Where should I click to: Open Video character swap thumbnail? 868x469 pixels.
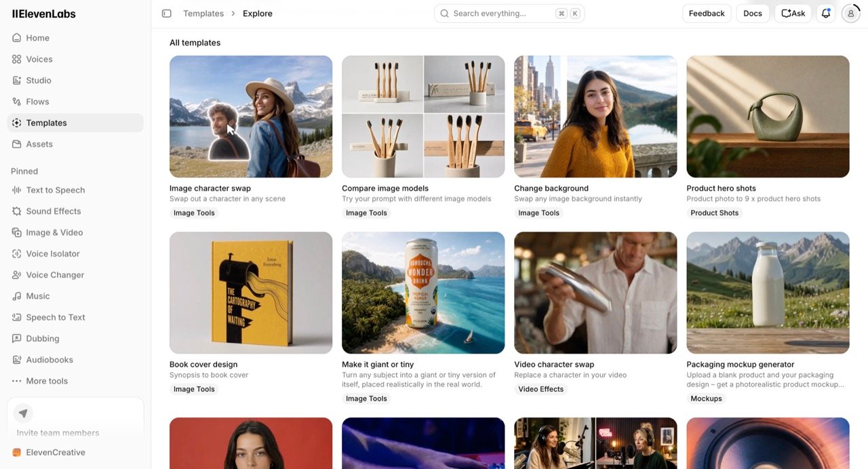tap(595, 293)
